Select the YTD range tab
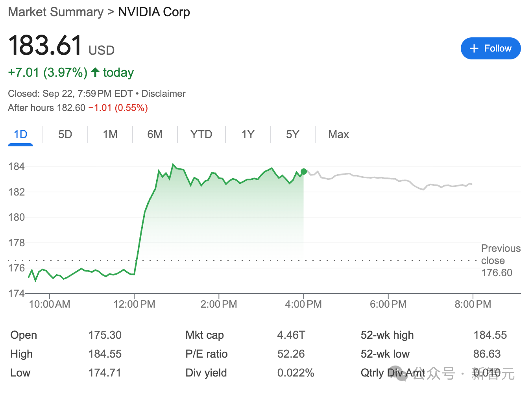The width and height of the screenshot is (532, 395). (x=201, y=135)
